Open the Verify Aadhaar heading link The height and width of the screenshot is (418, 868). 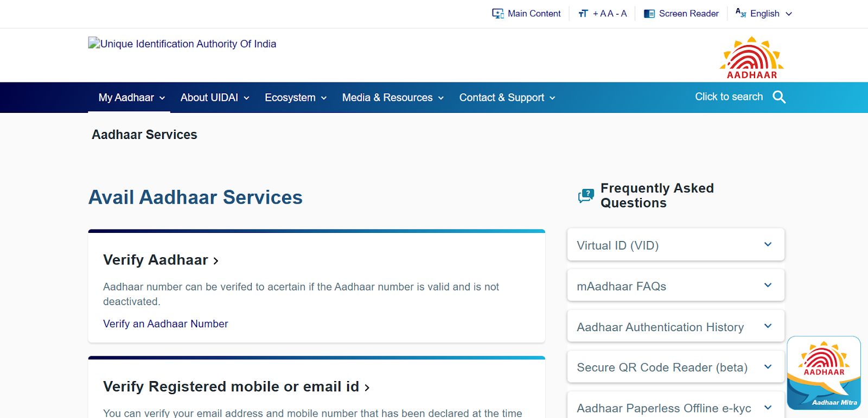tap(161, 260)
